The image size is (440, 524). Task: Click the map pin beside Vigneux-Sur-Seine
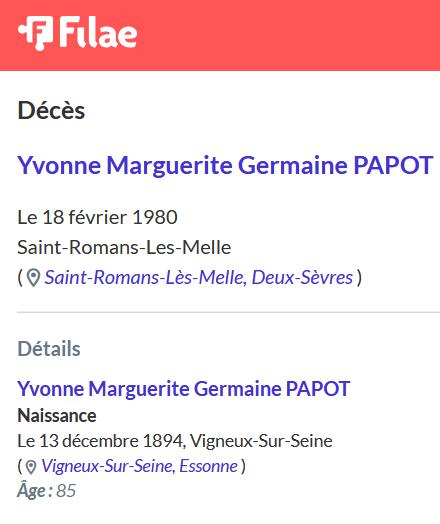[x=31, y=467]
